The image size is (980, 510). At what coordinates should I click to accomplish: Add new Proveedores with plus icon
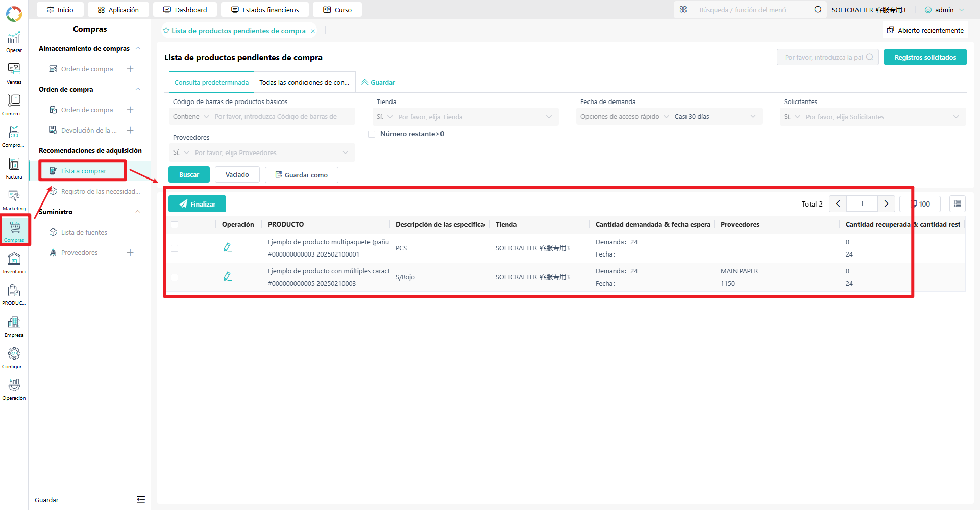coord(130,252)
